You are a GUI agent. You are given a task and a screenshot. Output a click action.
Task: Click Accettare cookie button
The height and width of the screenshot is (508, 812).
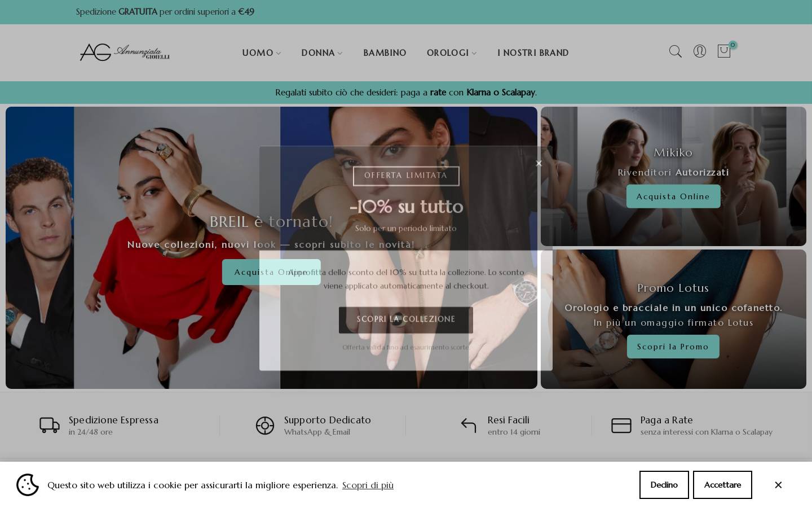722,485
